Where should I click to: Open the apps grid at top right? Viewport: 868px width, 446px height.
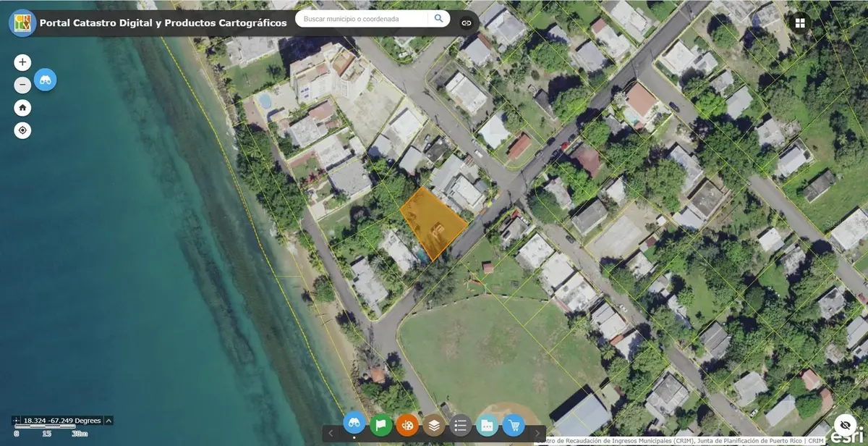tap(799, 22)
